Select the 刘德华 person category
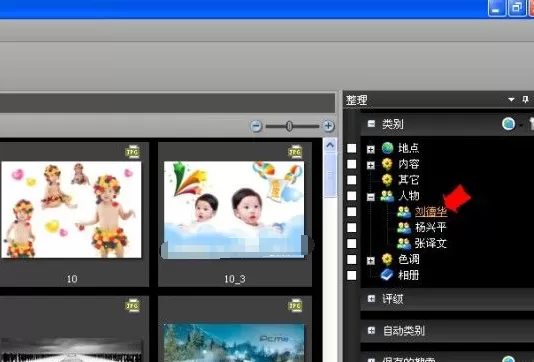This screenshot has width=534, height=362. [x=430, y=212]
